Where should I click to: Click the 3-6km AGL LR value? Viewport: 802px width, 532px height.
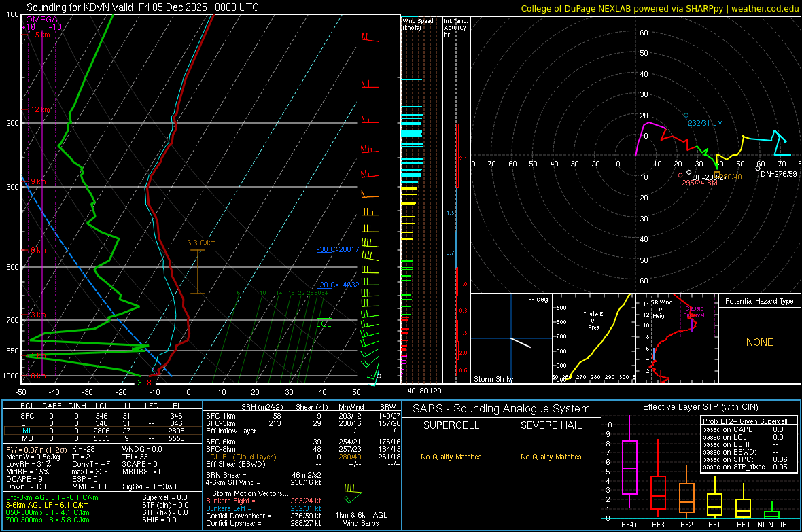click(47, 505)
